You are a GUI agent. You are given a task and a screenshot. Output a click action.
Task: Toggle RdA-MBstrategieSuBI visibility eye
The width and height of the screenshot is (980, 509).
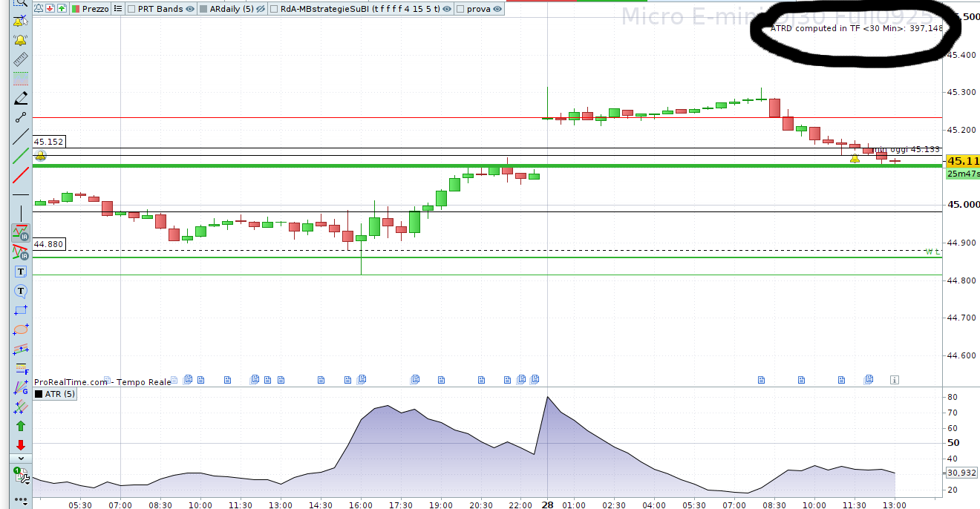(447, 10)
